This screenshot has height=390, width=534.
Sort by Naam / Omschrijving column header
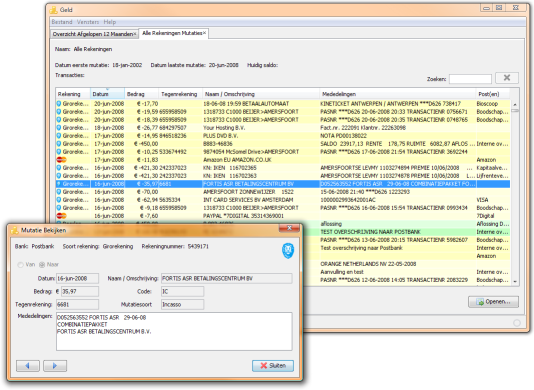pos(261,94)
